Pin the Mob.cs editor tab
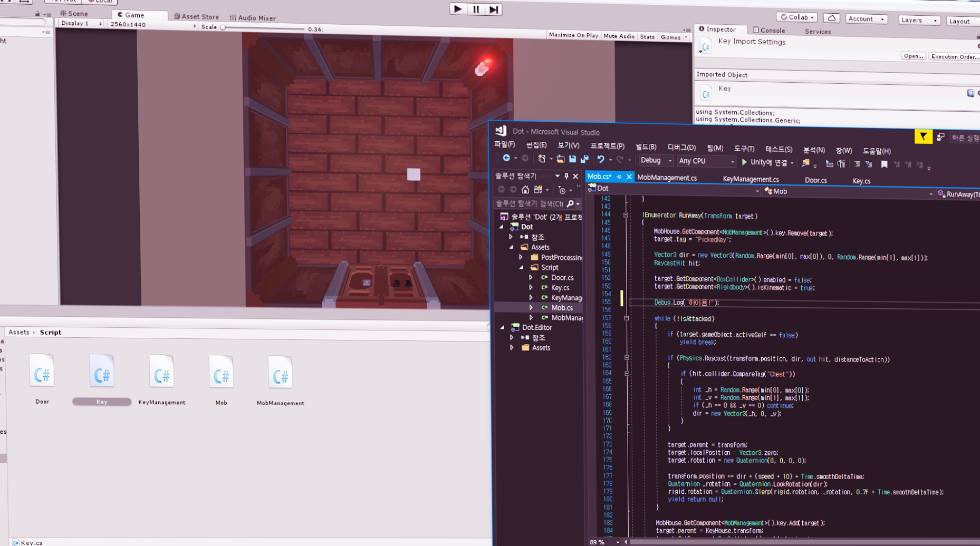The width and height of the screenshot is (980, 546). 619,177
